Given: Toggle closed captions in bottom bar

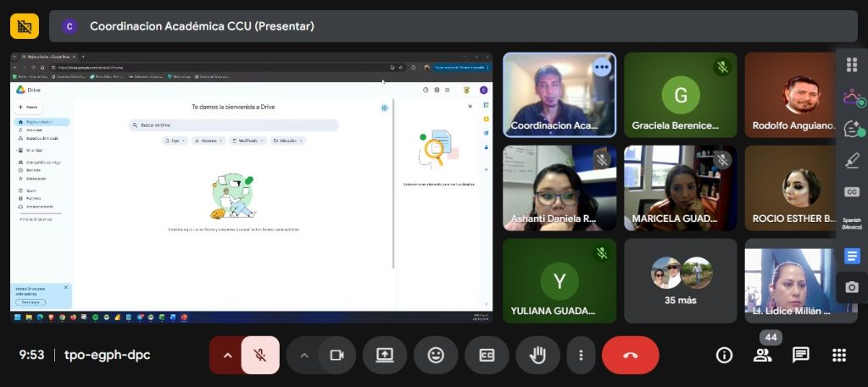Looking at the screenshot, I should [x=487, y=355].
